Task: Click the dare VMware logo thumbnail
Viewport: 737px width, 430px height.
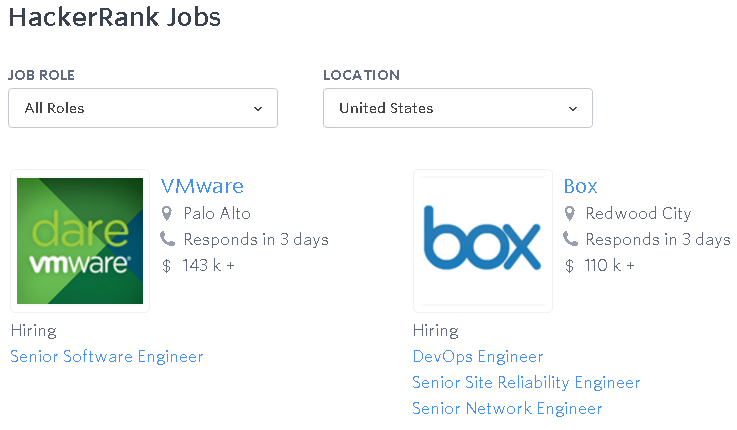Action: (x=80, y=241)
